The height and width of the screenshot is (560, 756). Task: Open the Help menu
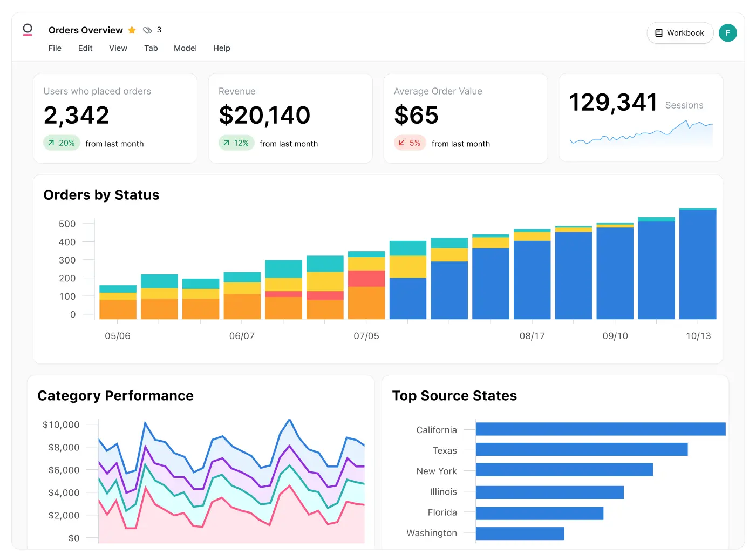(222, 48)
